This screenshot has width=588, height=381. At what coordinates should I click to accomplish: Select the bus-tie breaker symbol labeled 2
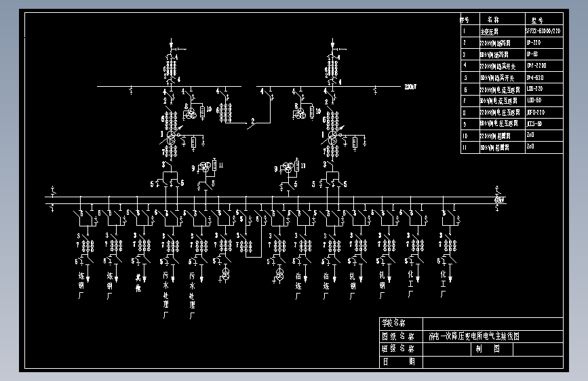(252, 124)
